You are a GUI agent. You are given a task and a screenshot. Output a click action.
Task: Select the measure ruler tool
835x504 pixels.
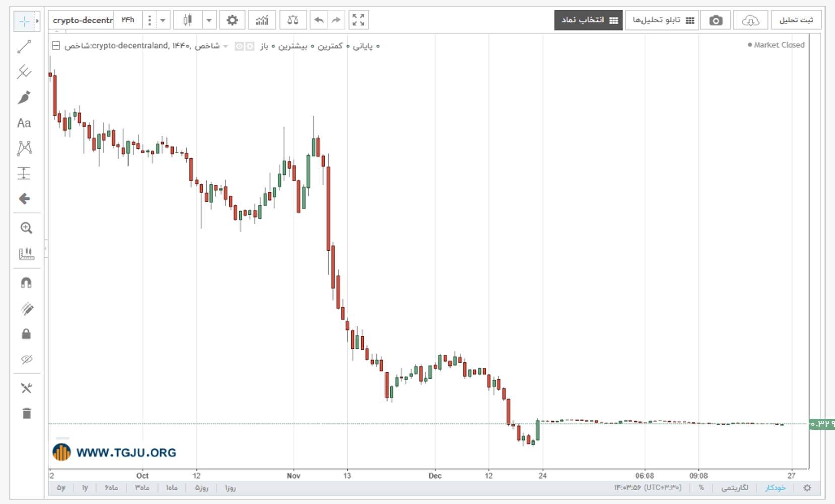pyautogui.click(x=26, y=254)
